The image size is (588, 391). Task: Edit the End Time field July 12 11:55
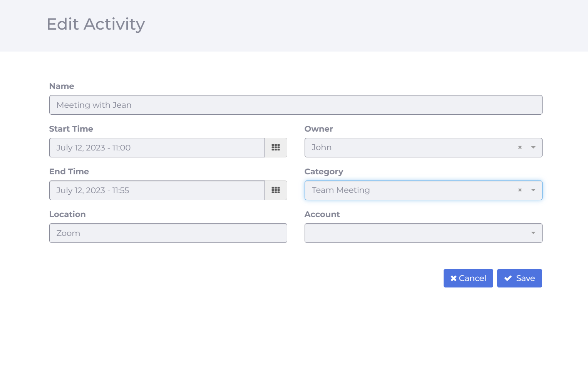point(157,190)
